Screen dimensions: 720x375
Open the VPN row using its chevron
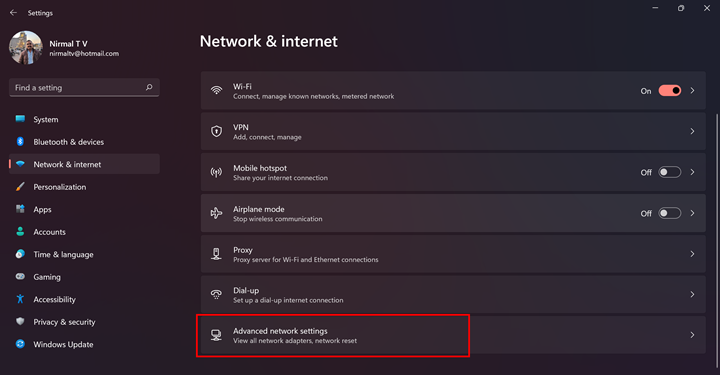point(692,131)
